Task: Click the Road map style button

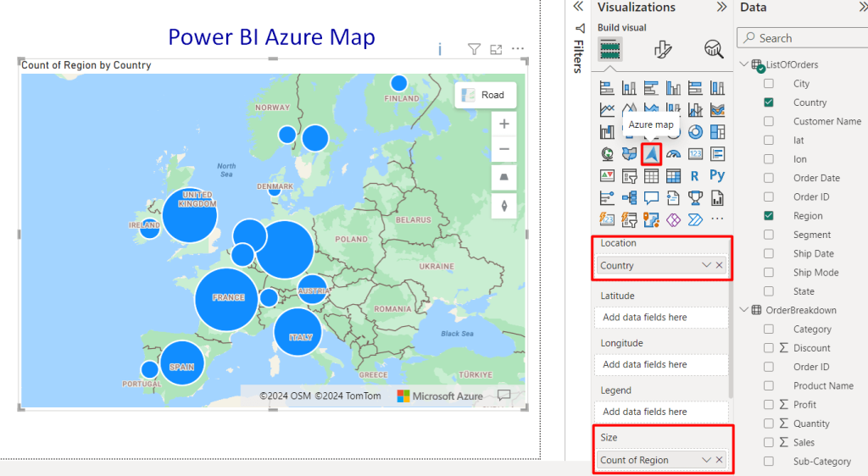Action: (x=485, y=95)
